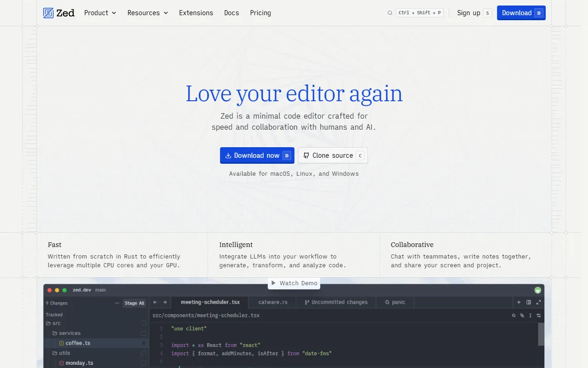588x368 pixels.
Task: Expand the Product dropdown menu
Action: pyautogui.click(x=100, y=13)
